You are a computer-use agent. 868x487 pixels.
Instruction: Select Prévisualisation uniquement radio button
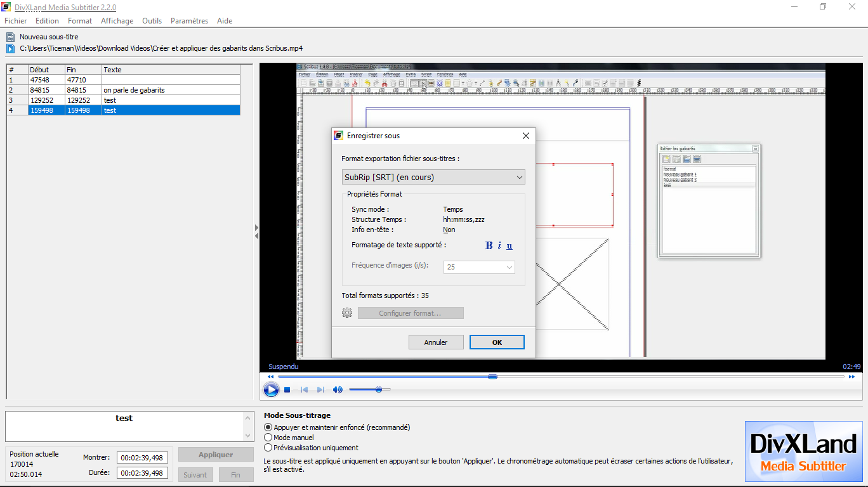pyautogui.click(x=268, y=448)
